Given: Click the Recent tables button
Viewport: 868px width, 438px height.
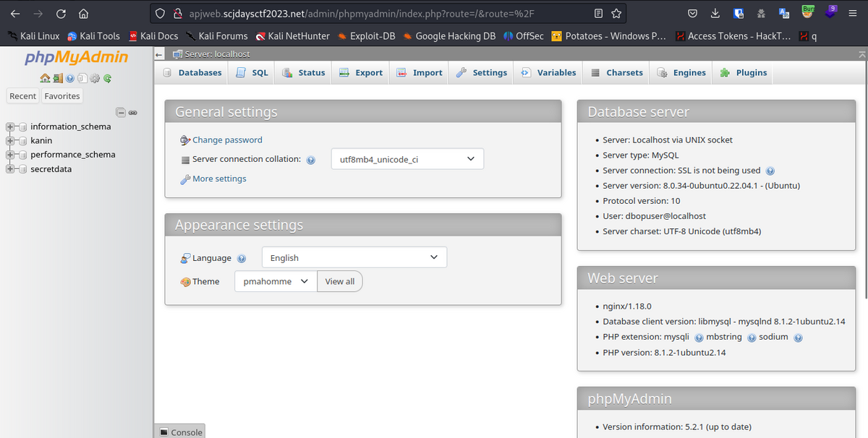Looking at the screenshot, I should tap(23, 96).
